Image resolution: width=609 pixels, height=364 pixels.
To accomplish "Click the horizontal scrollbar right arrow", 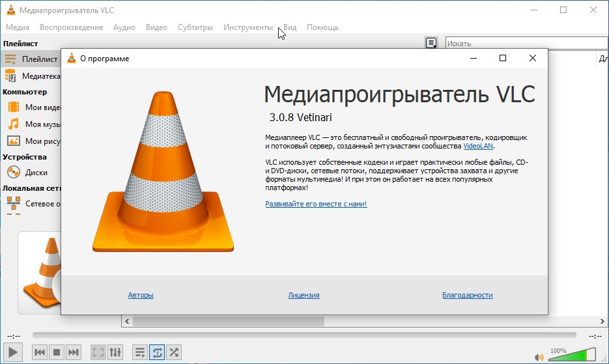I will point(602,321).
